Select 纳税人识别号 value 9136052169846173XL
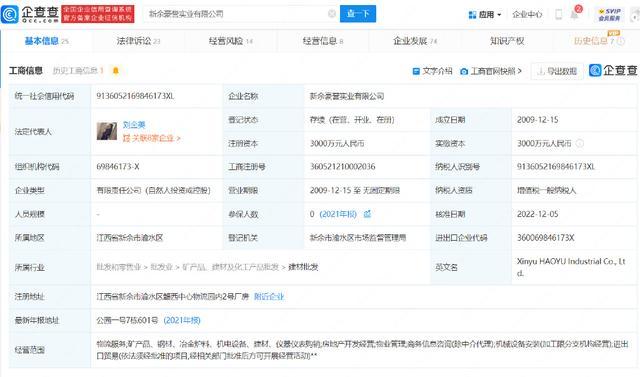This screenshot has width=640, height=377. (x=556, y=167)
